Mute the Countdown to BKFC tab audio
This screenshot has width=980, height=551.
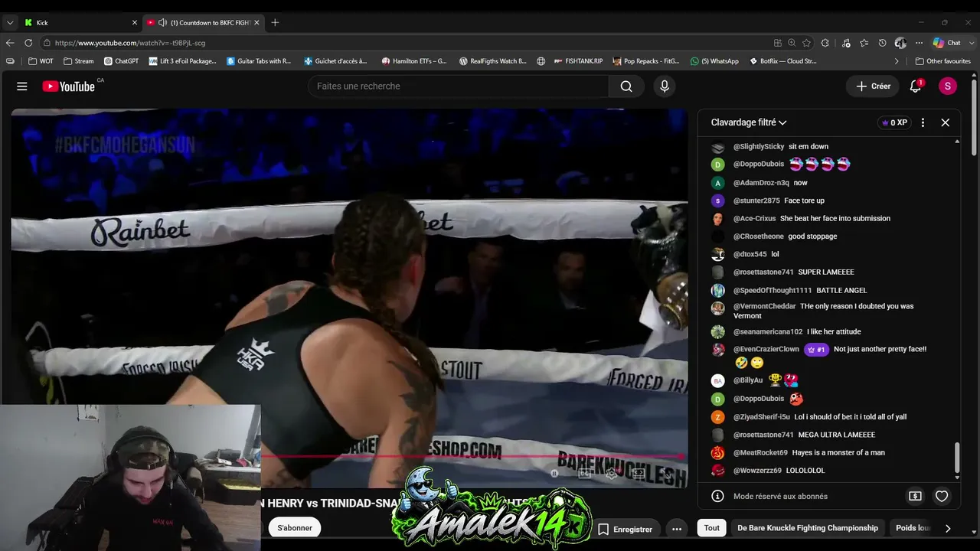click(162, 23)
